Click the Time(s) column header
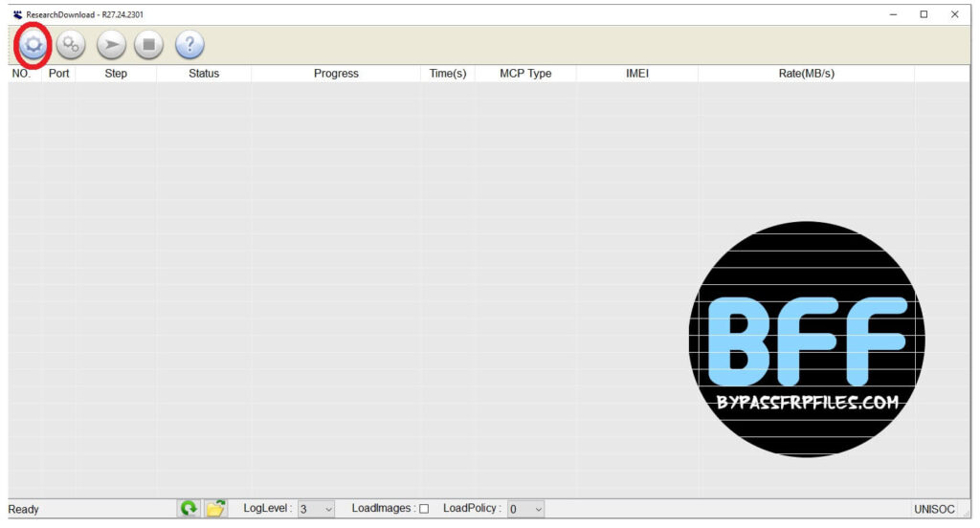 point(448,73)
